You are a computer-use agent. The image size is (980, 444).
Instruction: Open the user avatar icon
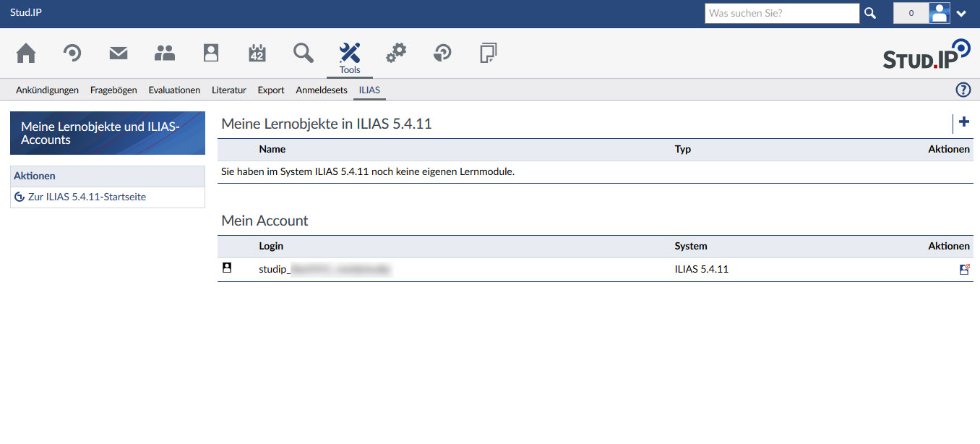[x=939, y=13]
